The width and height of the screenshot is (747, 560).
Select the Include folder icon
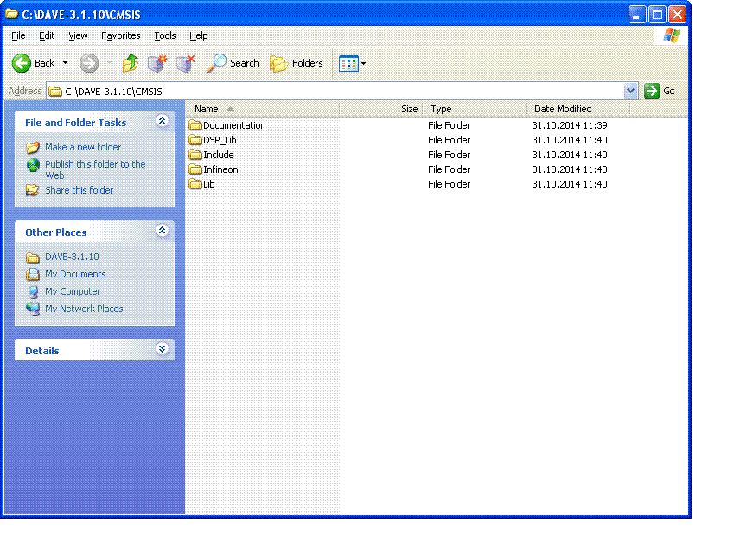point(195,155)
